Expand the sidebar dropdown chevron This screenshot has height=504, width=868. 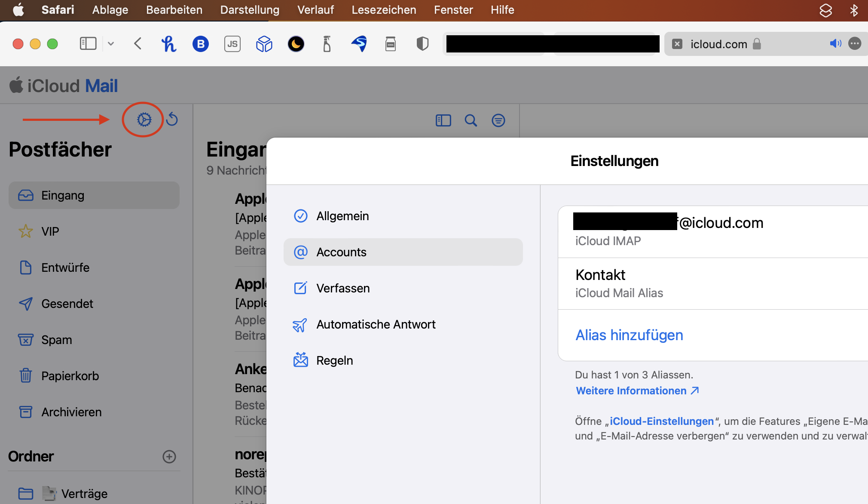(x=111, y=44)
